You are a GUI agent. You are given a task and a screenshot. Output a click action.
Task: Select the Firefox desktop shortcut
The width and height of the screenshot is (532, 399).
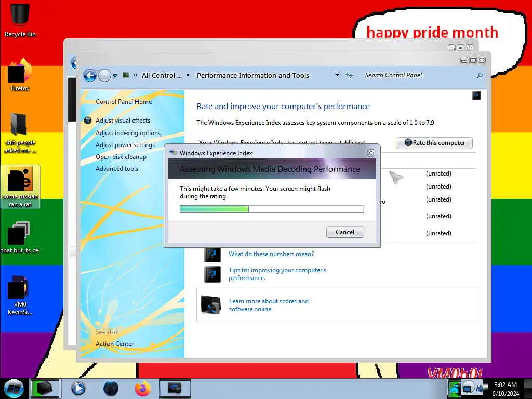[20, 75]
